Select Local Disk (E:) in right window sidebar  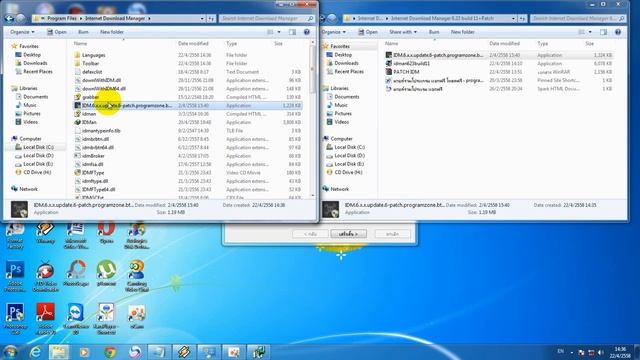click(x=349, y=164)
